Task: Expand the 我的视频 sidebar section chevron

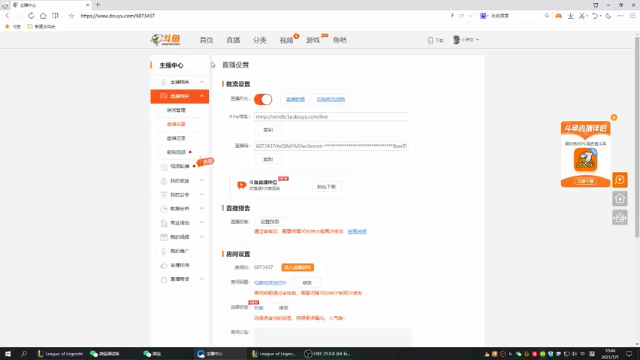Action: point(202,237)
